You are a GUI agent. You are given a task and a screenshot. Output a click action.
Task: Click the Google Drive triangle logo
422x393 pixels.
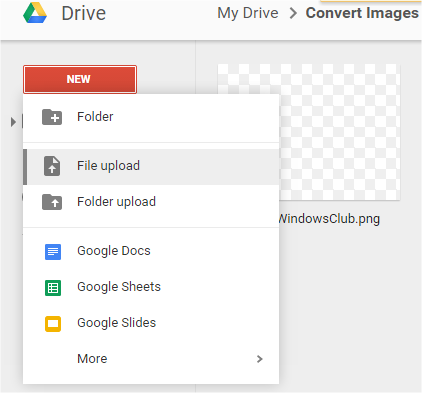pos(35,13)
